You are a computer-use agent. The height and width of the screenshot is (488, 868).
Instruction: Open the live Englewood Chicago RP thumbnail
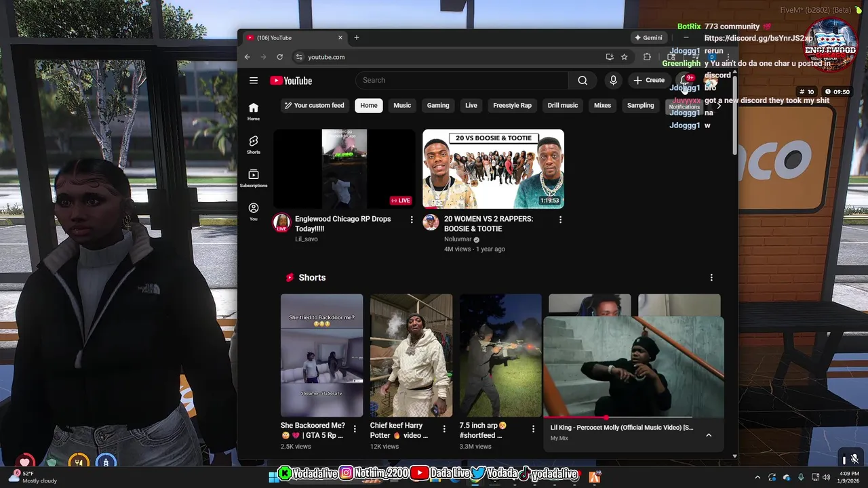click(344, 169)
